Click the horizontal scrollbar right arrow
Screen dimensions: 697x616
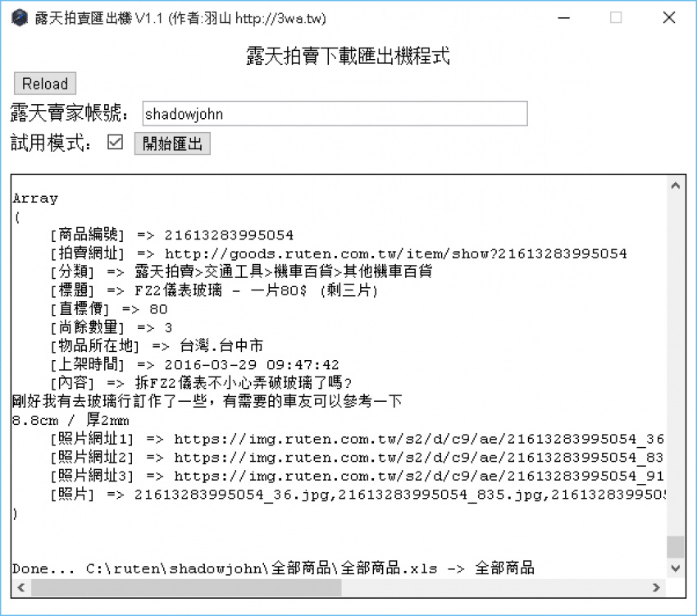[x=657, y=587]
